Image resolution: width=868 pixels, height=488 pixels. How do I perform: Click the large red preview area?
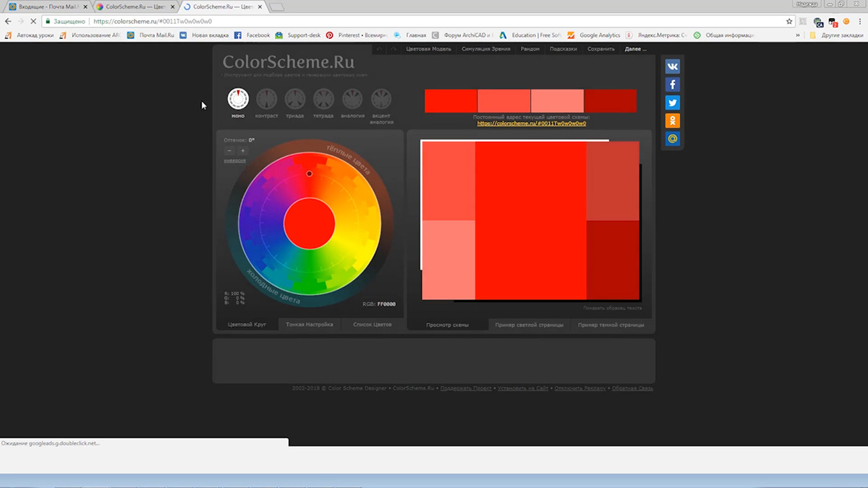click(x=530, y=221)
